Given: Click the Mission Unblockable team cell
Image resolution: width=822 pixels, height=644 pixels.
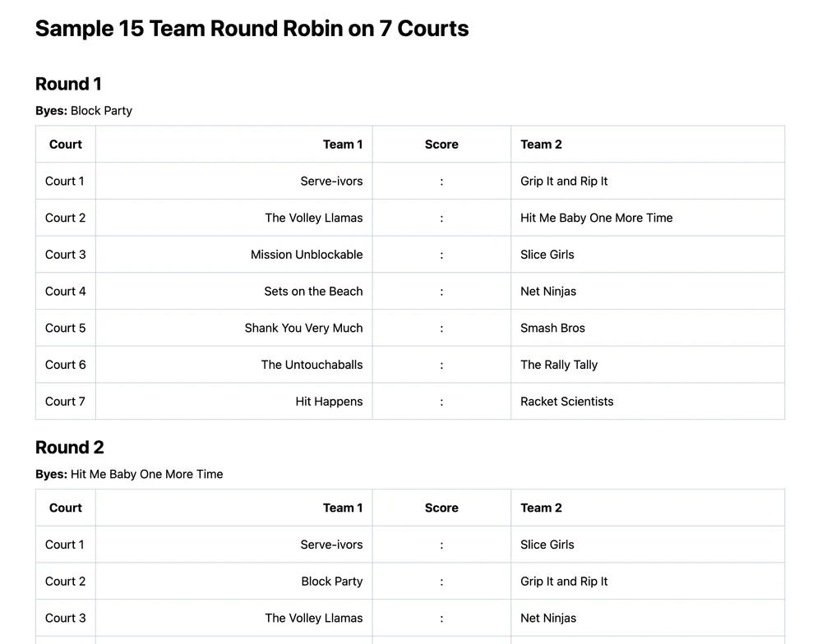Looking at the screenshot, I should pyautogui.click(x=307, y=255).
